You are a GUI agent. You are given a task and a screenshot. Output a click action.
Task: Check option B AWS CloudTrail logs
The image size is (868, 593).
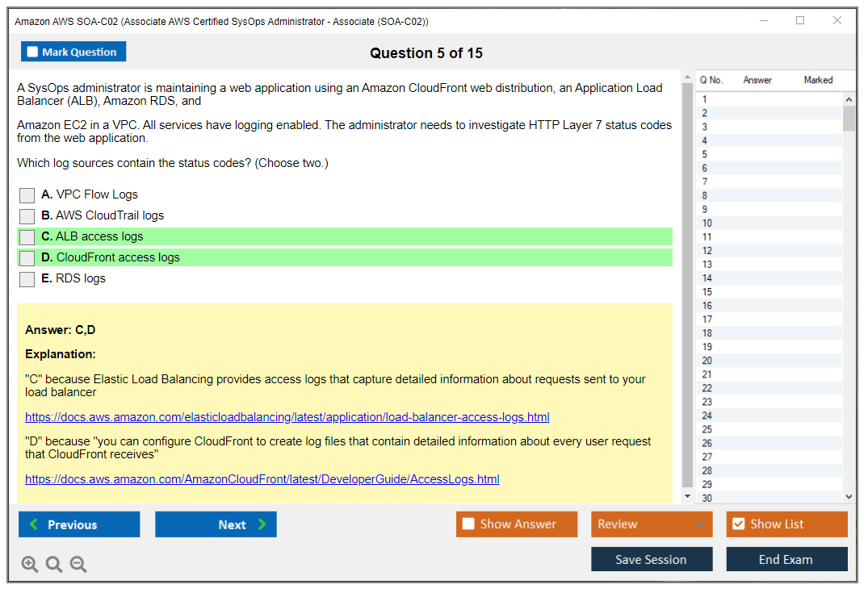27,216
